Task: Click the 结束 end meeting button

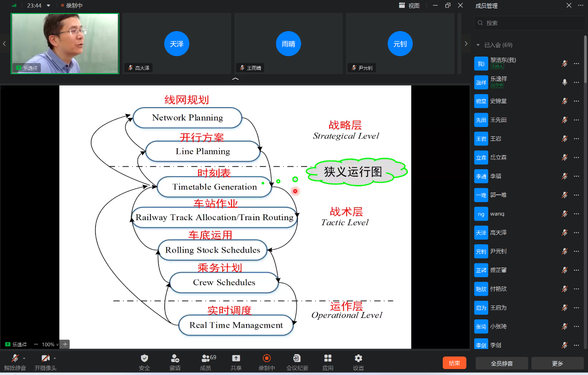Action: tap(454, 363)
